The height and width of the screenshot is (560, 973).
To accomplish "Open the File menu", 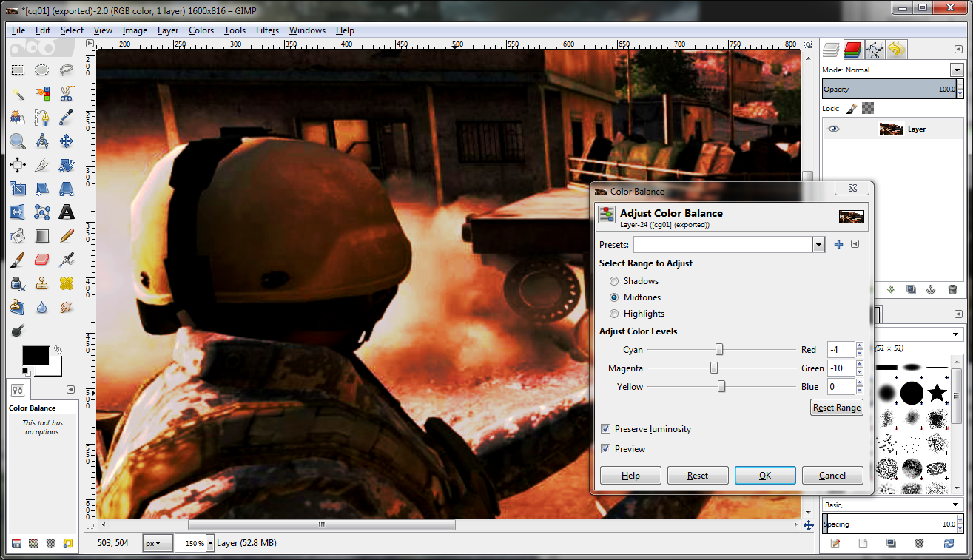I will (x=18, y=30).
